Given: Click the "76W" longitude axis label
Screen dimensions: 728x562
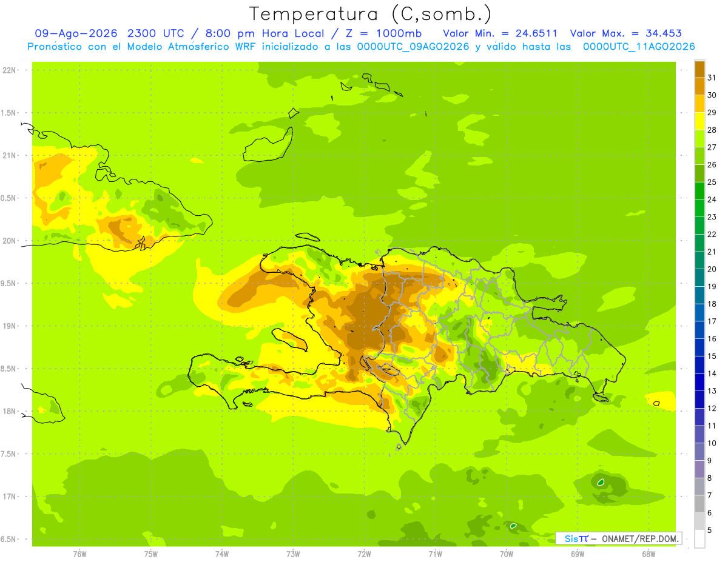Looking at the screenshot, I should [79, 554].
